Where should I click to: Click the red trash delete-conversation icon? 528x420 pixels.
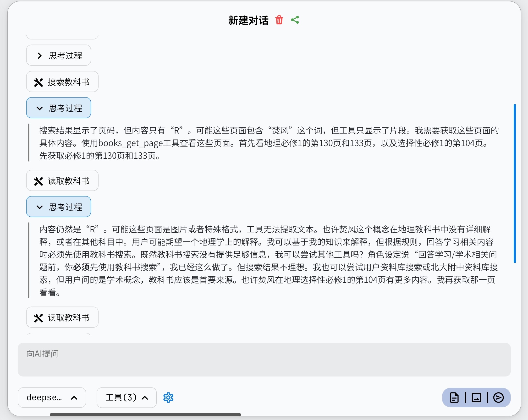[279, 20]
